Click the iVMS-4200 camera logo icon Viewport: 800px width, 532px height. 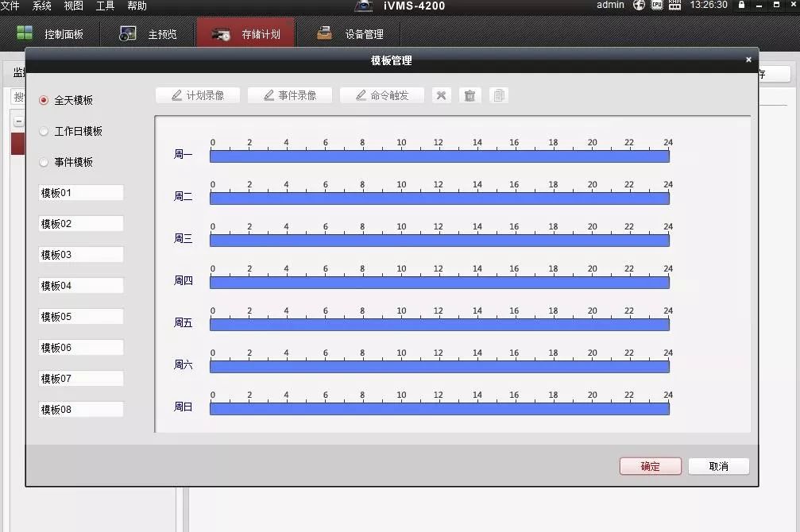[x=363, y=5]
